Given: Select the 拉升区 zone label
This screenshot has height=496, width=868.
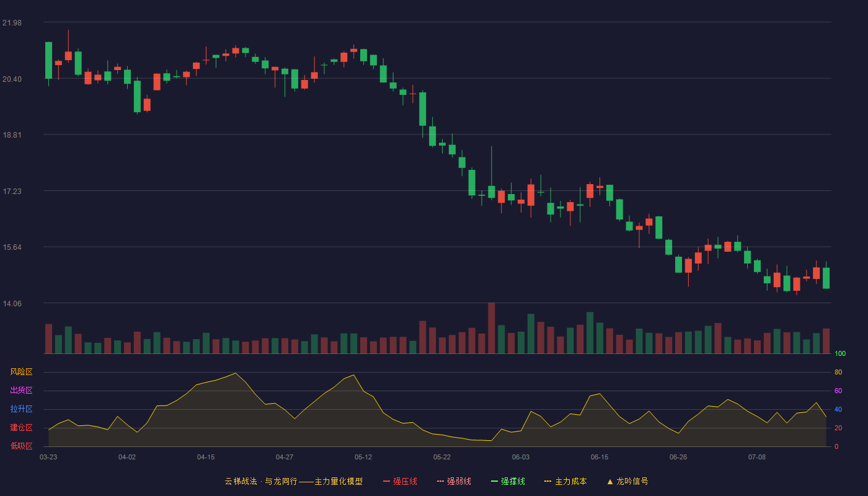Looking at the screenshot, I should click(21, 409).
